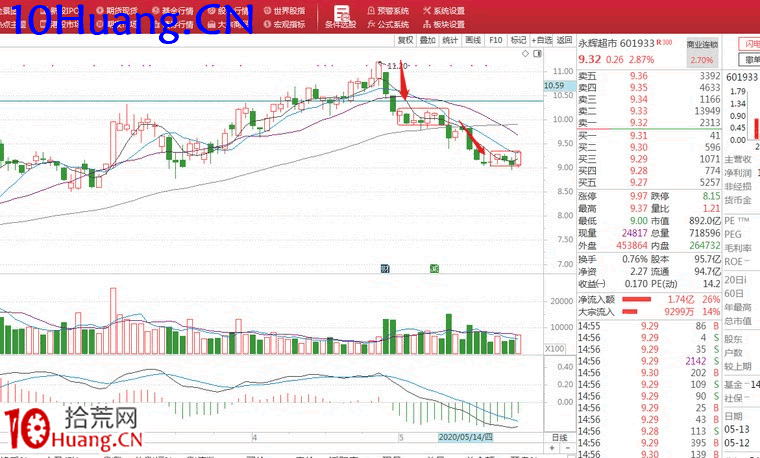760x458 pixels.
Task: Click the 11.20 high price label
Action: click(398, 65)
